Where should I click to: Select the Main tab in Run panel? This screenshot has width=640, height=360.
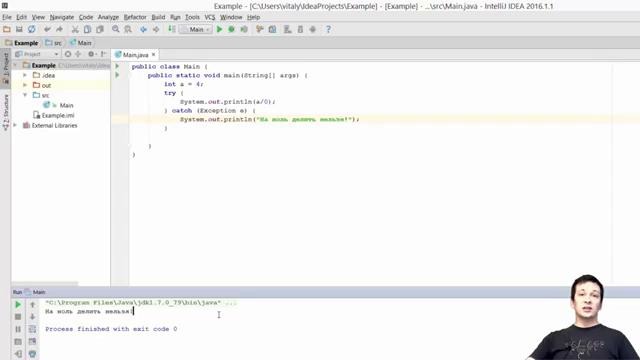(x=36, y=292)
